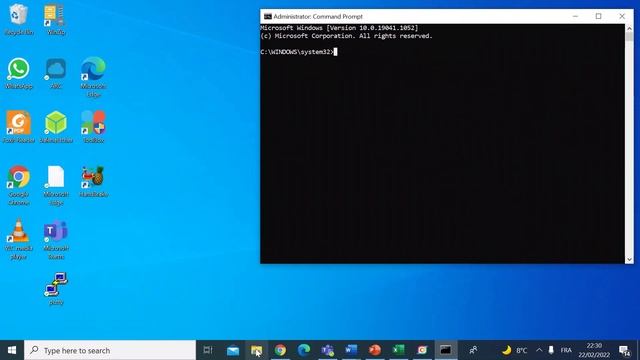
Task: Click the Command Prompt scrollbar down arrow
Action: 629,259
